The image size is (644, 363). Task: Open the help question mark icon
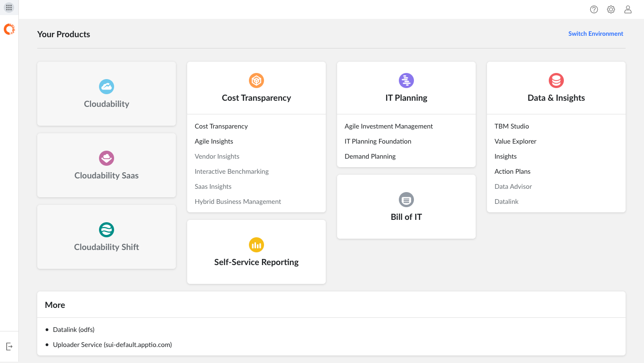[594, 9]
